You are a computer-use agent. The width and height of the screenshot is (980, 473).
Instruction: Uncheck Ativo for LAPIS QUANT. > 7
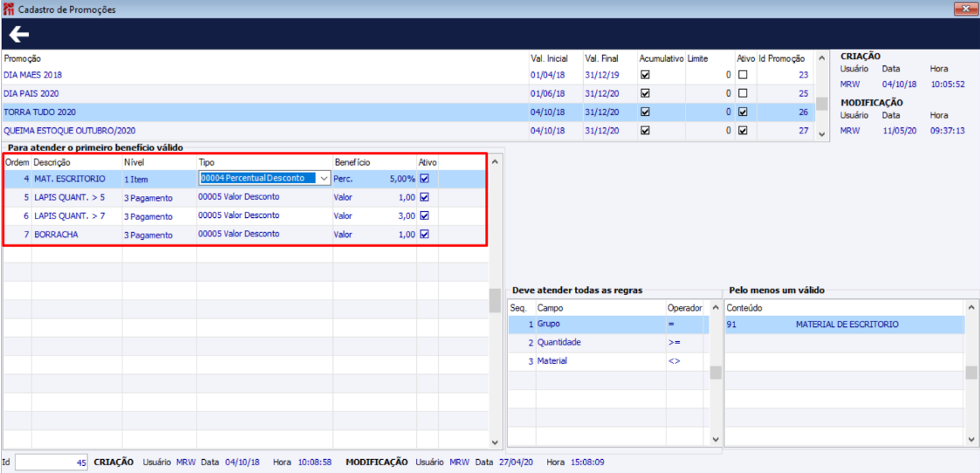tap(425, 216)
